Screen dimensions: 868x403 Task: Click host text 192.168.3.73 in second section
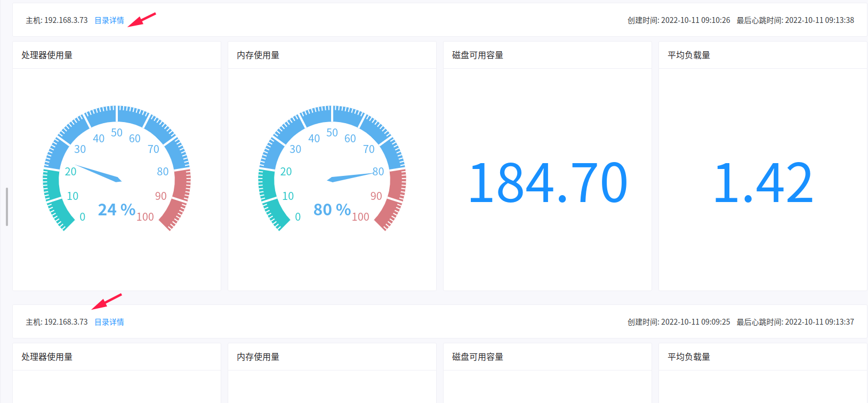coord(66,322)
